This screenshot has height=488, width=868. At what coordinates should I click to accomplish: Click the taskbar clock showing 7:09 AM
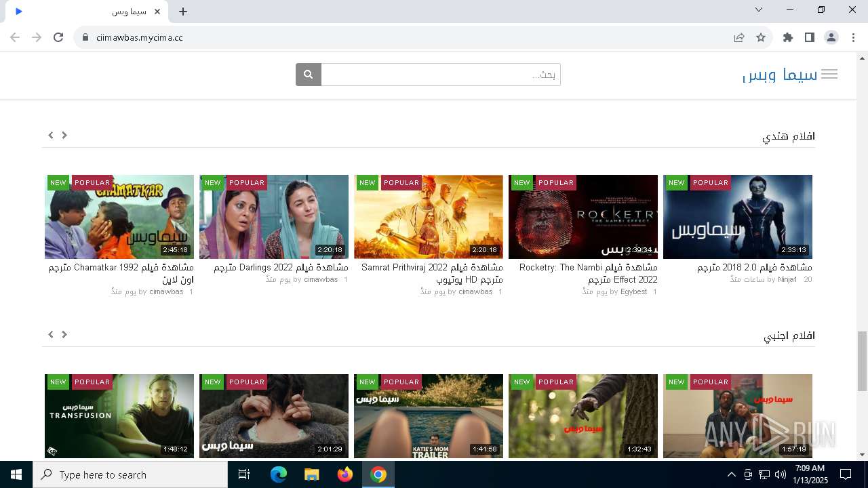(810, 474)
